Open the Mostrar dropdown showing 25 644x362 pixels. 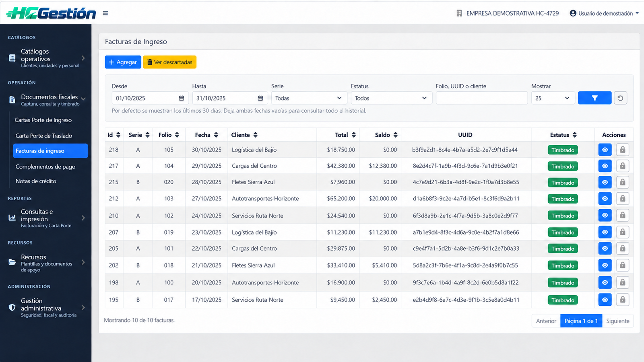pyautogui.click(x=553, y=98)
